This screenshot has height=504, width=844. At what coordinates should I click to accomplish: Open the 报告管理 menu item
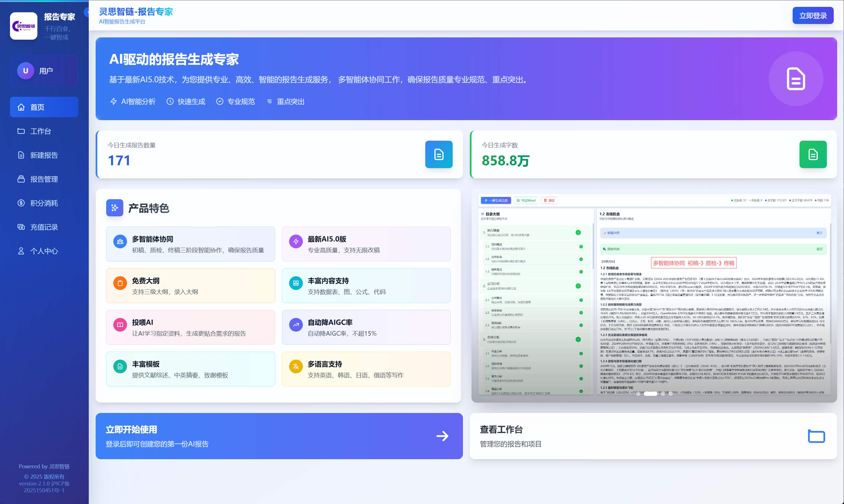tap(21, 179)
